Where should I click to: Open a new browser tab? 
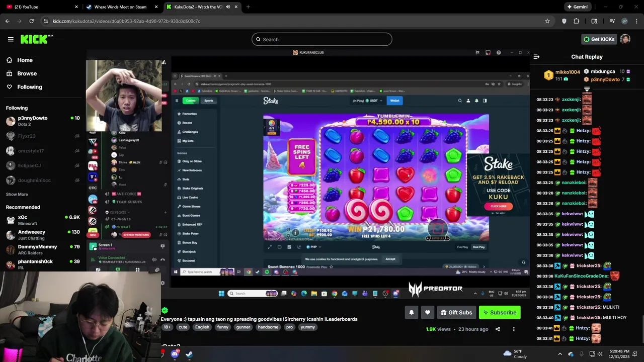248,7
